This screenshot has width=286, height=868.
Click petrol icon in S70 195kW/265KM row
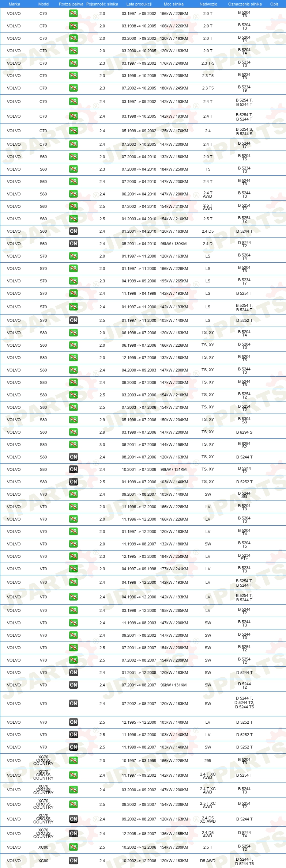click(x=73, y=281)
